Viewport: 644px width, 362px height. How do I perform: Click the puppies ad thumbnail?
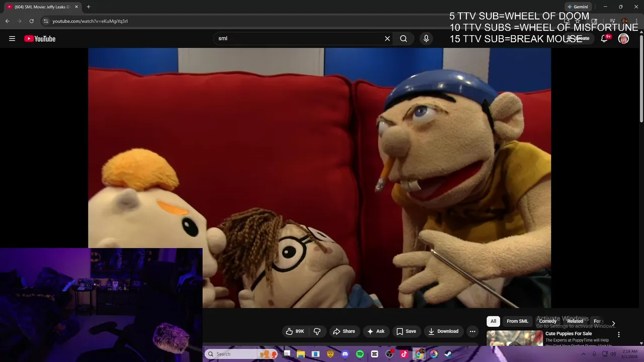pos(515,338)
